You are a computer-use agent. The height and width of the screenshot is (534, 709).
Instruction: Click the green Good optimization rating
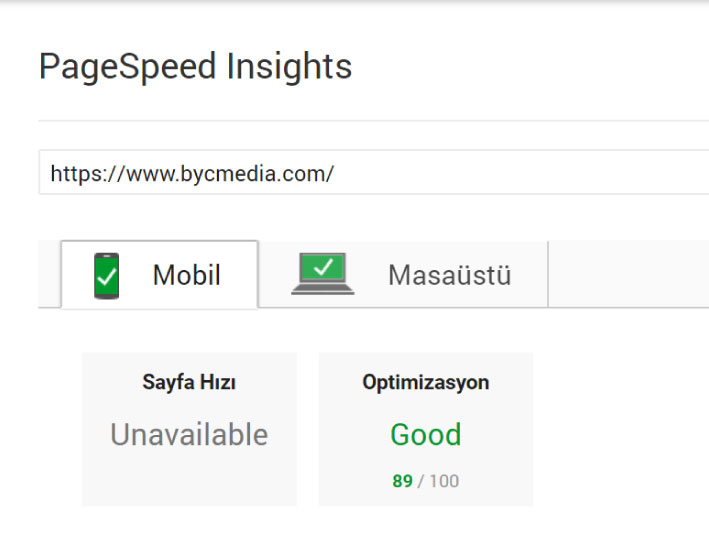coord(425,435)
